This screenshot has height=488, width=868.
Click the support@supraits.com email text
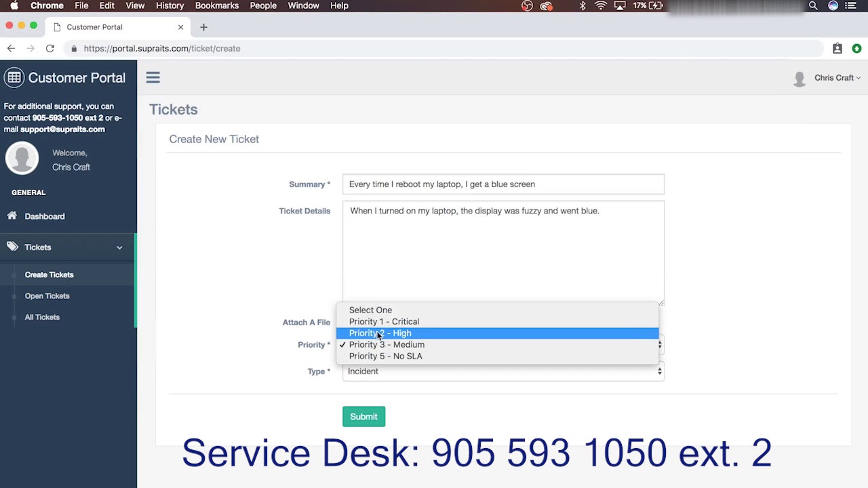point(62,129)
